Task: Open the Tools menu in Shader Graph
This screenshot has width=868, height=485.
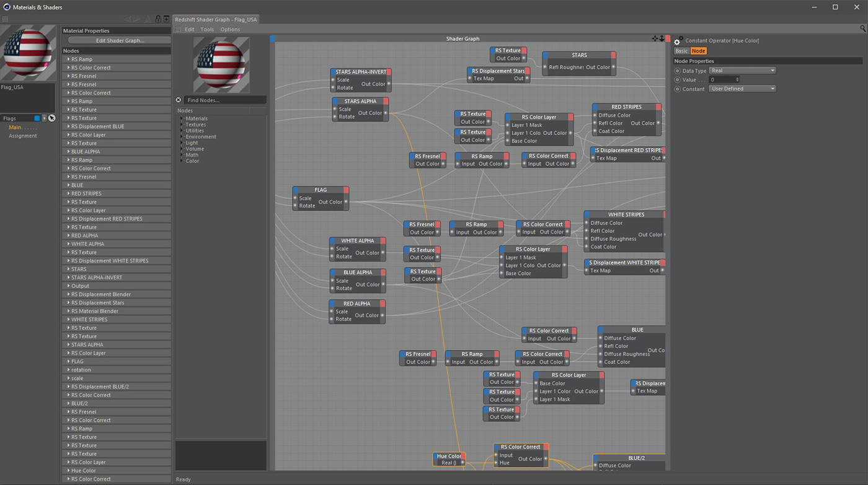Action: pos(207,29)
